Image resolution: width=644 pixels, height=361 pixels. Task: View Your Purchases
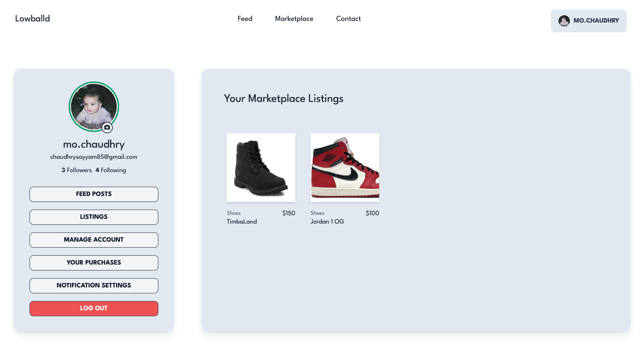[x=94, y=262]
